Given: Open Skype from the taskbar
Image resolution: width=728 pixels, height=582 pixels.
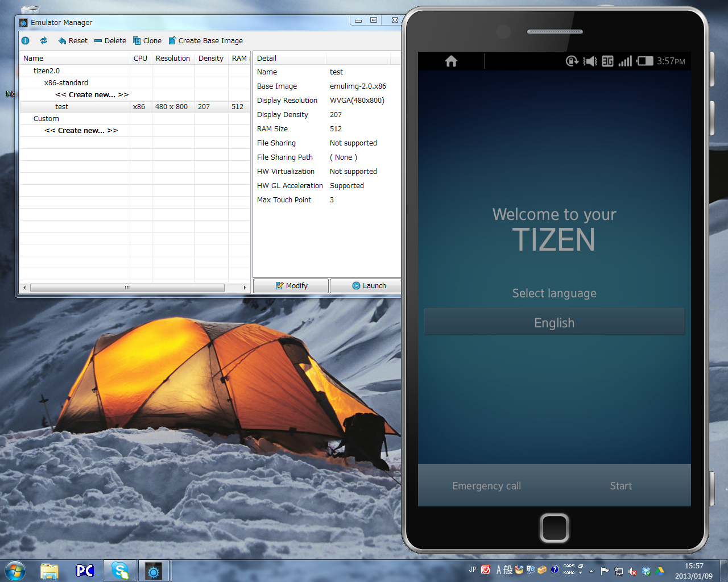Looking at the screenshot, I should click(120, 570).
